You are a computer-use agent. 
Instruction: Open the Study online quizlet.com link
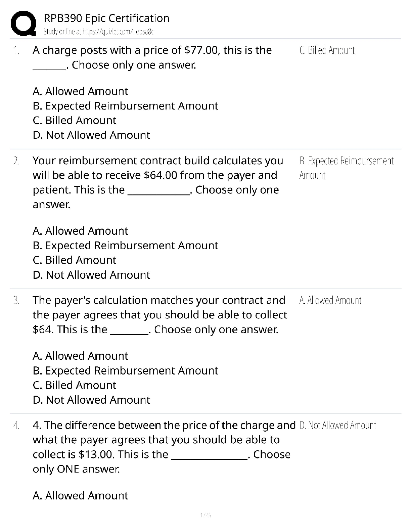coord(98,32)
